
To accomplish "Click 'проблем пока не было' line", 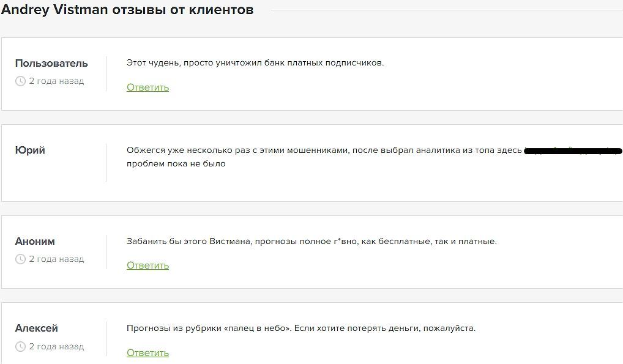I will pos(176,164).
